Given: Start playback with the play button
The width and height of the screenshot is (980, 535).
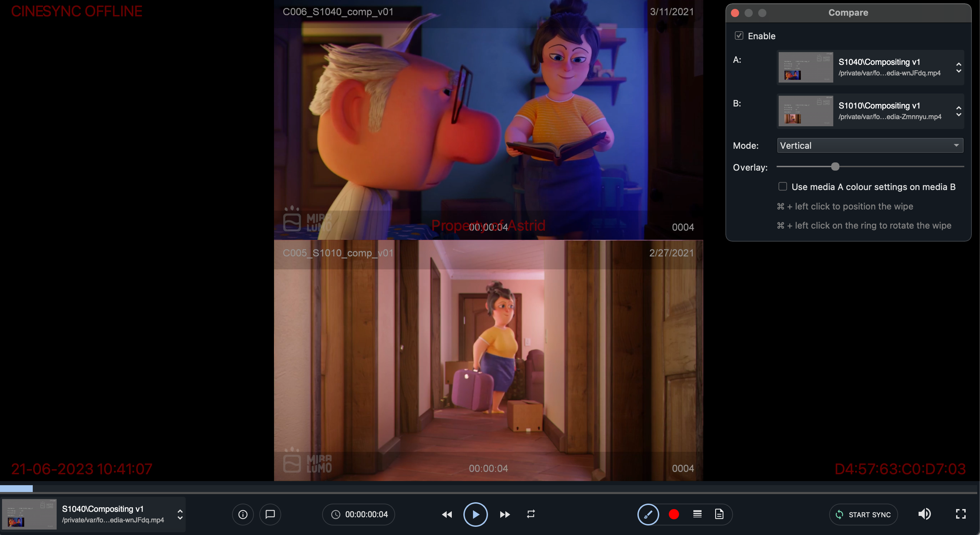Looking at the screenshot, I should 476,515.
